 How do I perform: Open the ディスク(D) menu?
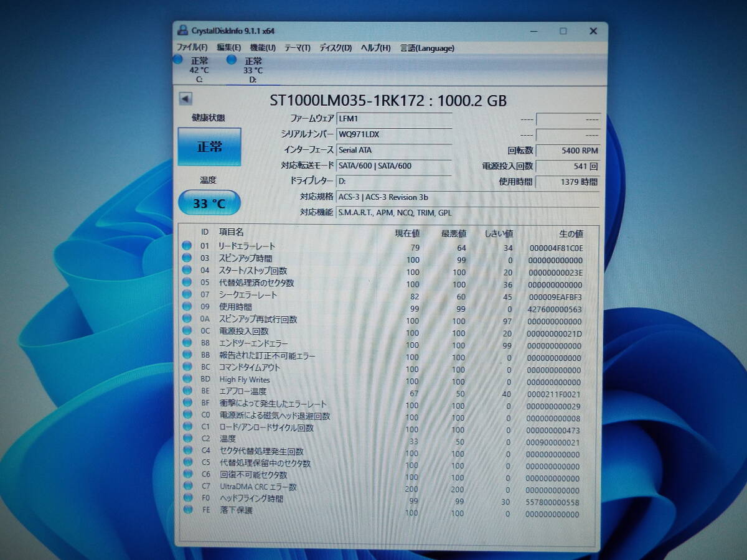coord(336,48)
